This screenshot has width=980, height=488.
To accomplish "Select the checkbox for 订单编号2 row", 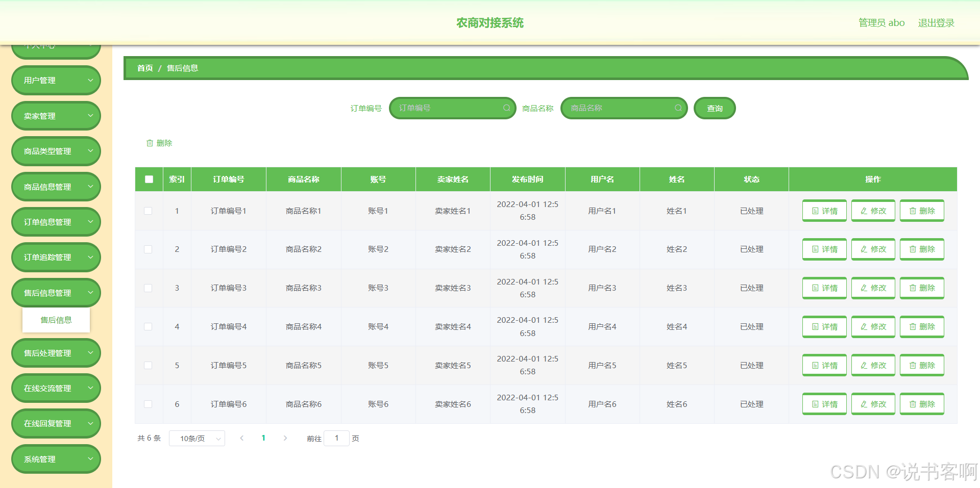I will [148, 249].
